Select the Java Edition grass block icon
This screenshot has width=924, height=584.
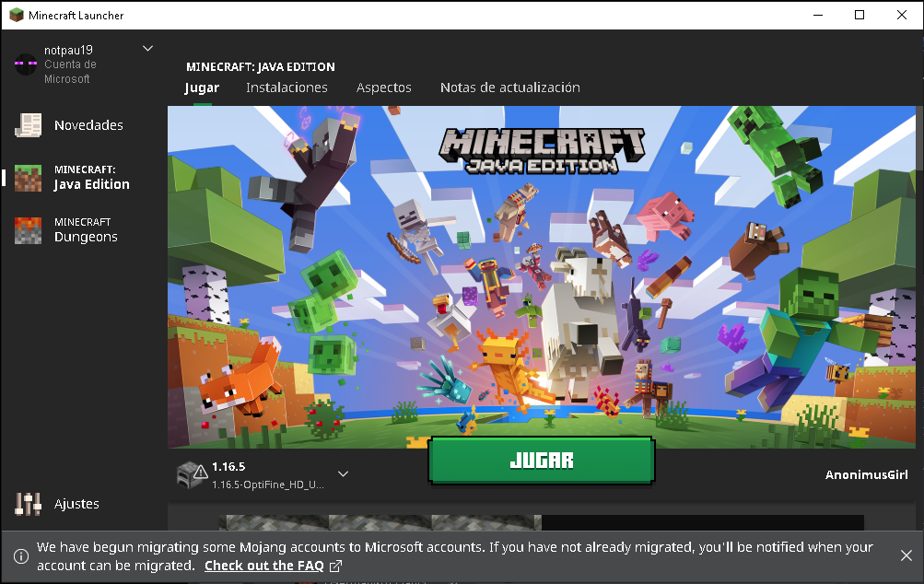[x=28, y=178]
